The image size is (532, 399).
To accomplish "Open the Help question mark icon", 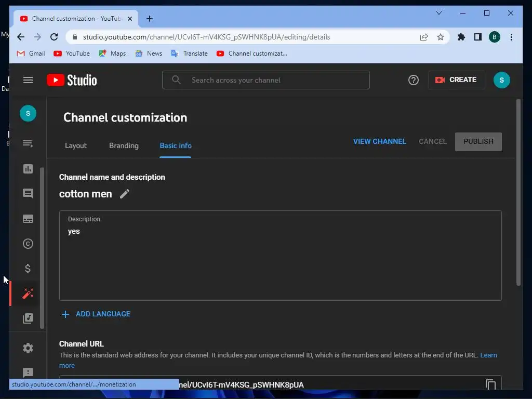I will point(413,80).
